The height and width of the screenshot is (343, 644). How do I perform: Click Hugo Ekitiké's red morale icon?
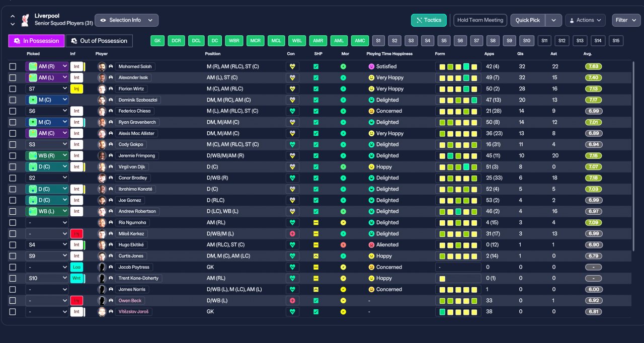click(343, 245)
